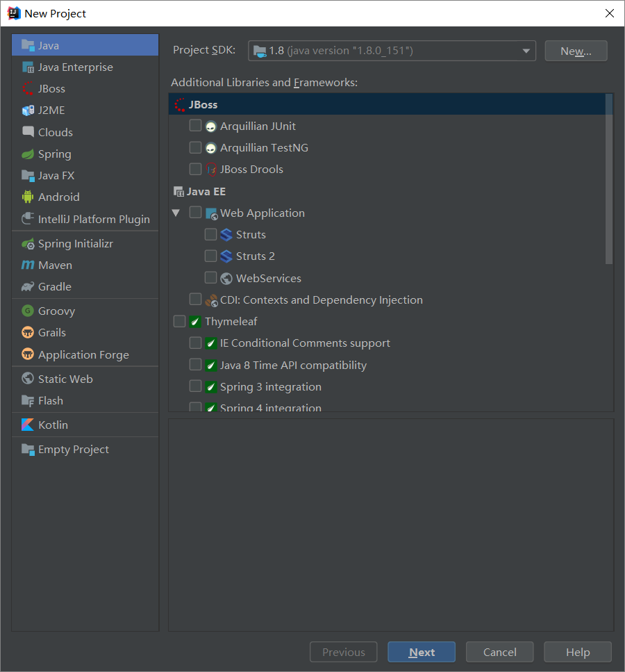Enable the Arquillian TestNG checkbox

195,147
